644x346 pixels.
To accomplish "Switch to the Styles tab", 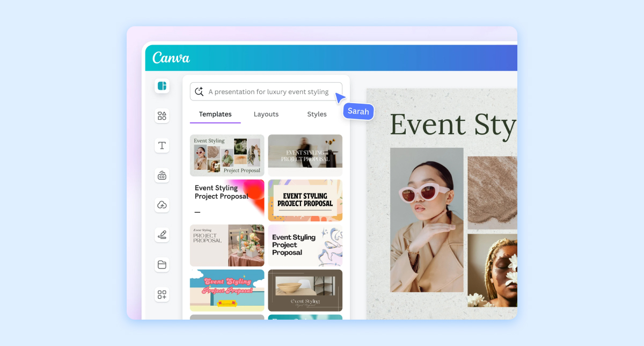I will 317,114.
